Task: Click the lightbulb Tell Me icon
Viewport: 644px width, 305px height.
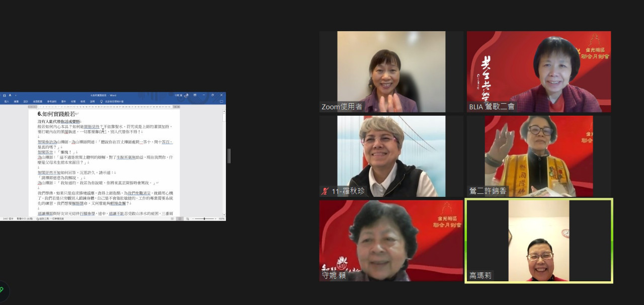Action: [x=102, y=101]
